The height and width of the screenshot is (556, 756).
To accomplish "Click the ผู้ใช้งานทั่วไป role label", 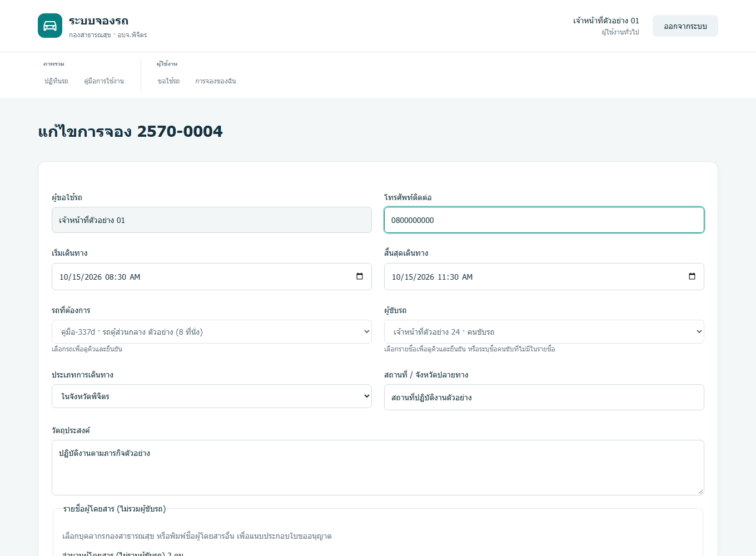I will tap(620, 32).
